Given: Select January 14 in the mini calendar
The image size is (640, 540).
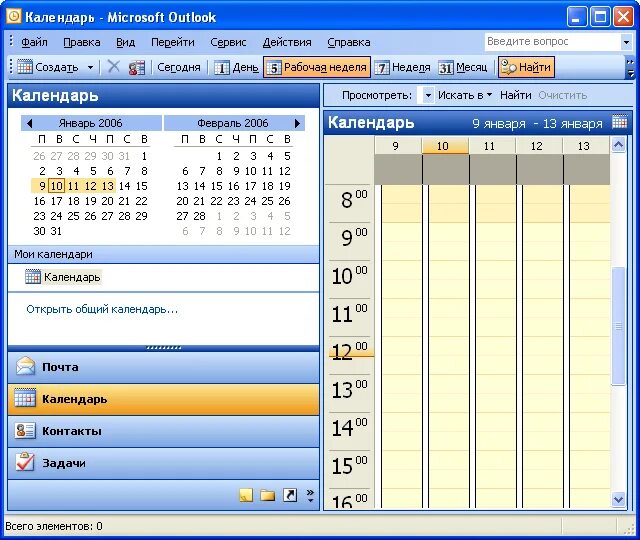Looking at the screenshot, I should 124,186.
